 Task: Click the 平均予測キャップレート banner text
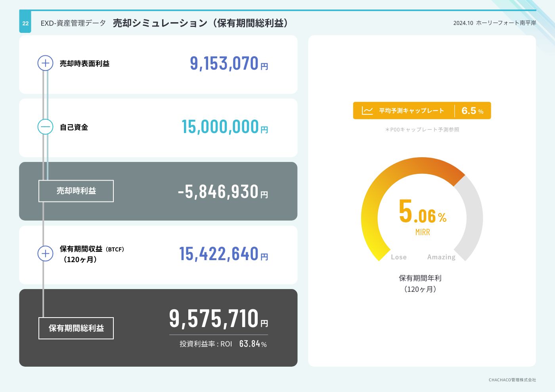click(x=411, y=111)
